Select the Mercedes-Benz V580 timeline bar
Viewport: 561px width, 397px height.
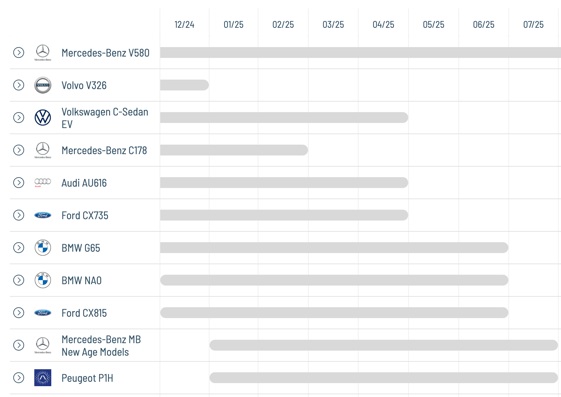pyautogui.click(x=360, y=53)
